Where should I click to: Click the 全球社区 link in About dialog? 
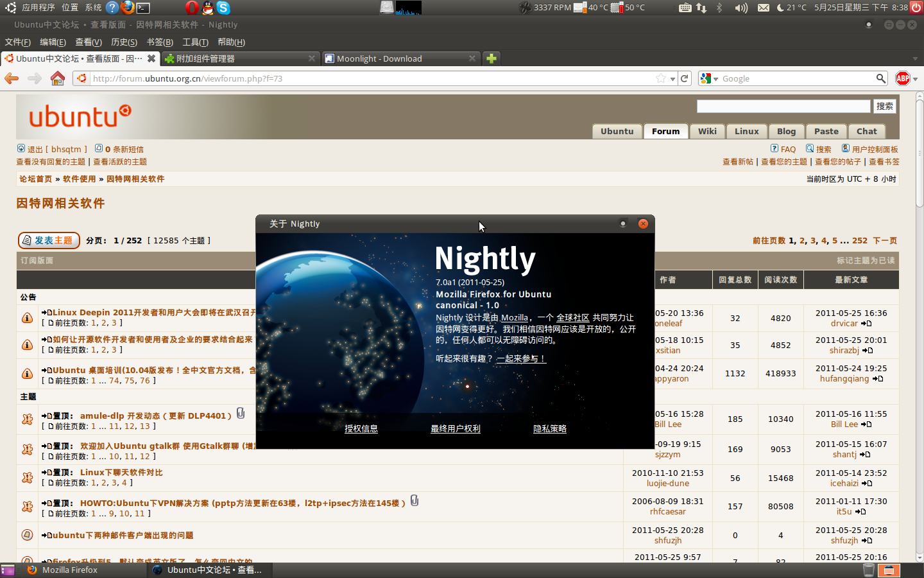click(x=573, y=317)
